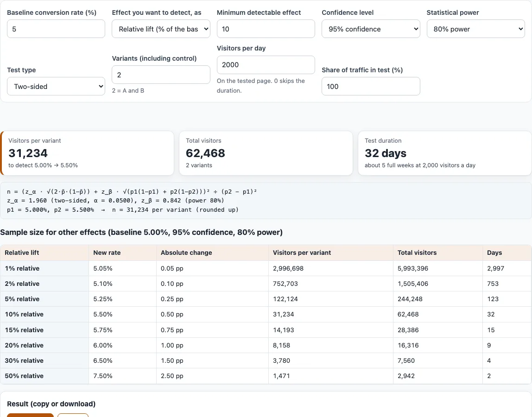Click the Total visitors 62,468 card
Image resolution: width=532 pixels, height=417 pixels.
[x=266, y=153]
